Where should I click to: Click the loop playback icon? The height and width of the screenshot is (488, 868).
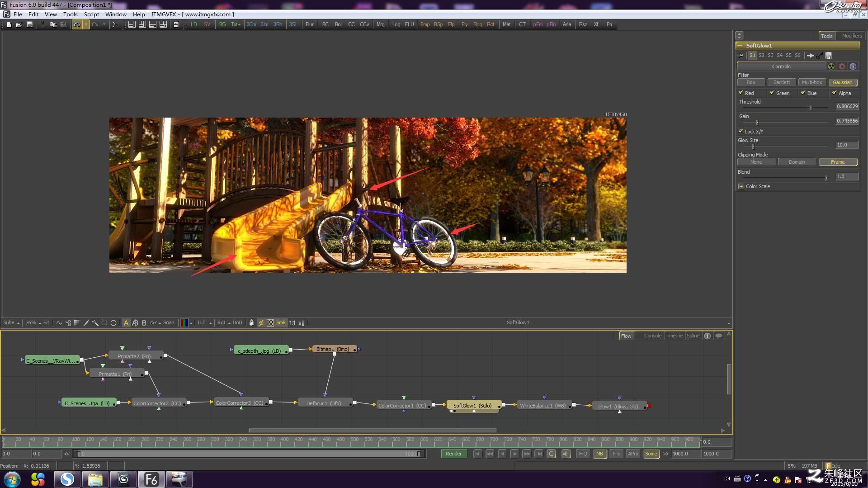(x=551, y=454)
